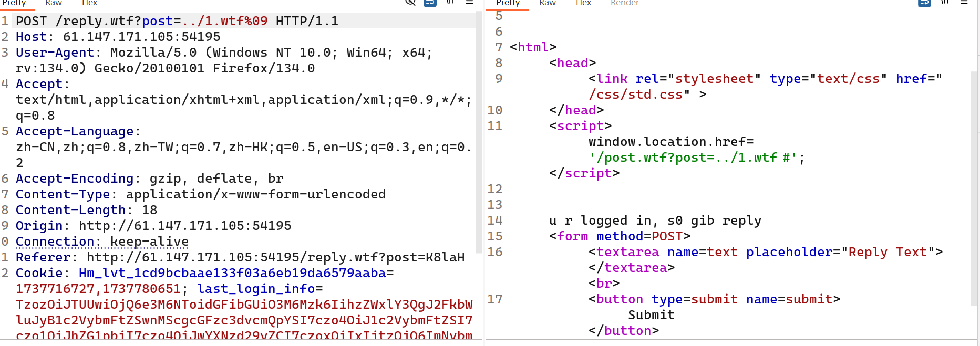The height and width of the screenshot is (346, 980).
Task: Click the opening html tag in response
Action: pos(533,47)
